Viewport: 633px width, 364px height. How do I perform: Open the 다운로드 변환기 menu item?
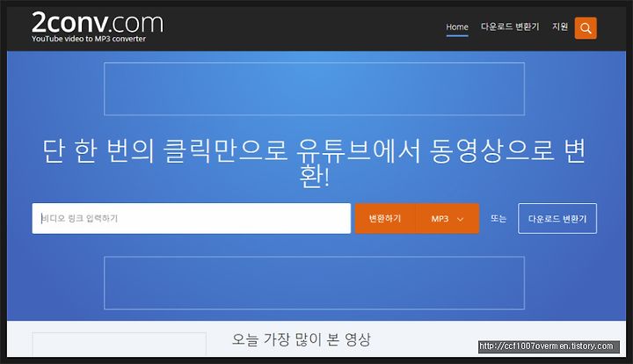click(x=510, y=26)
